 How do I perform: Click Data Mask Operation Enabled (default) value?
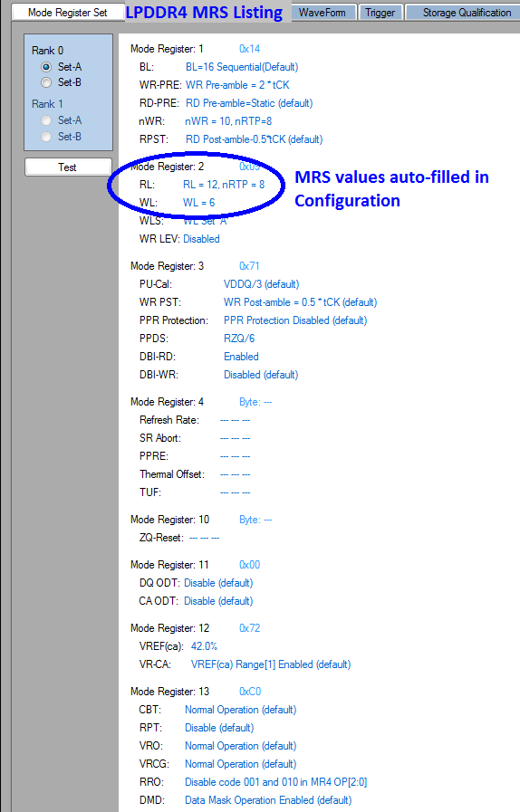pos(268,800)
